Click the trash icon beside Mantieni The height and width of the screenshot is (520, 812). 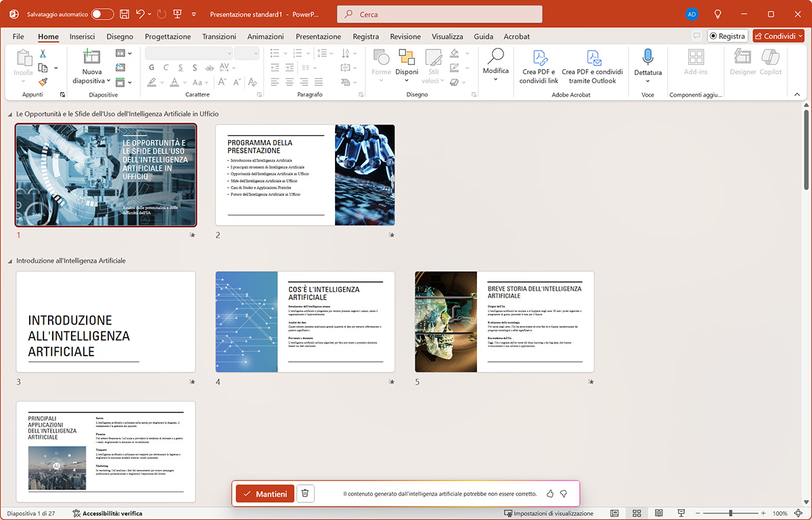coord(305,494)
